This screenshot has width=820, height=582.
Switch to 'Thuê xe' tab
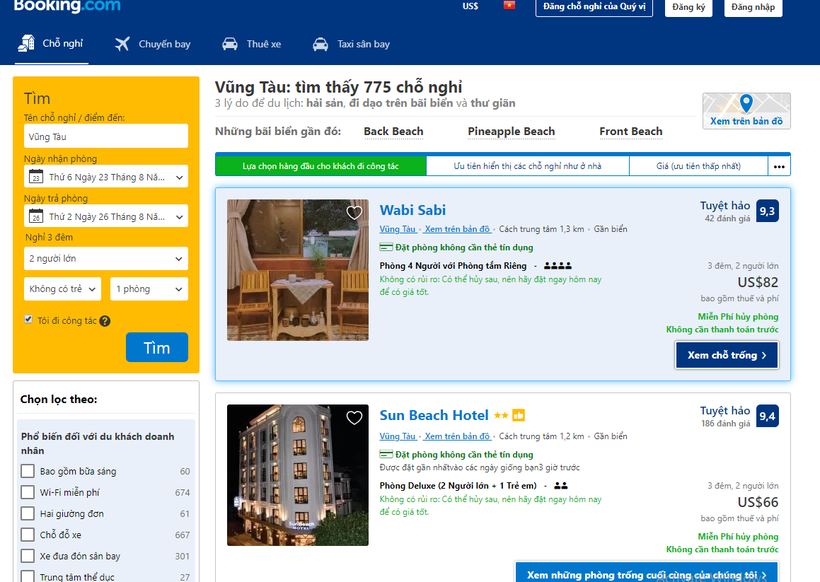(252, 44)
